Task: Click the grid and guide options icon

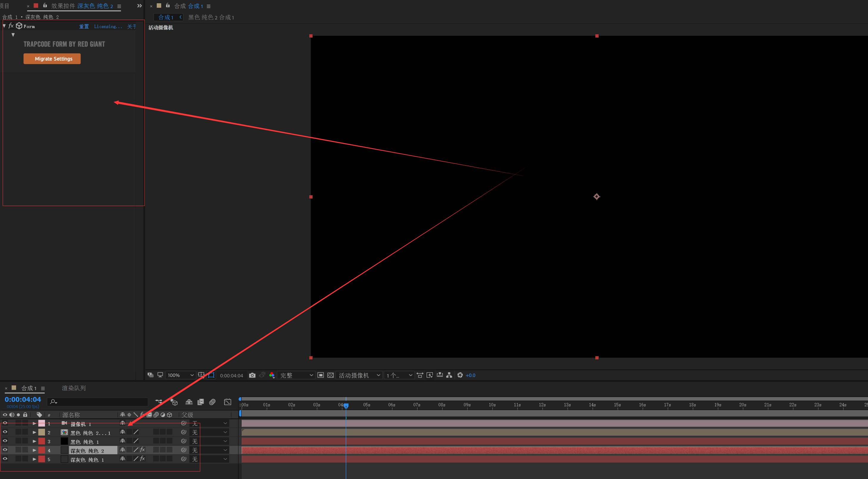Action: [x=201, y=375]
